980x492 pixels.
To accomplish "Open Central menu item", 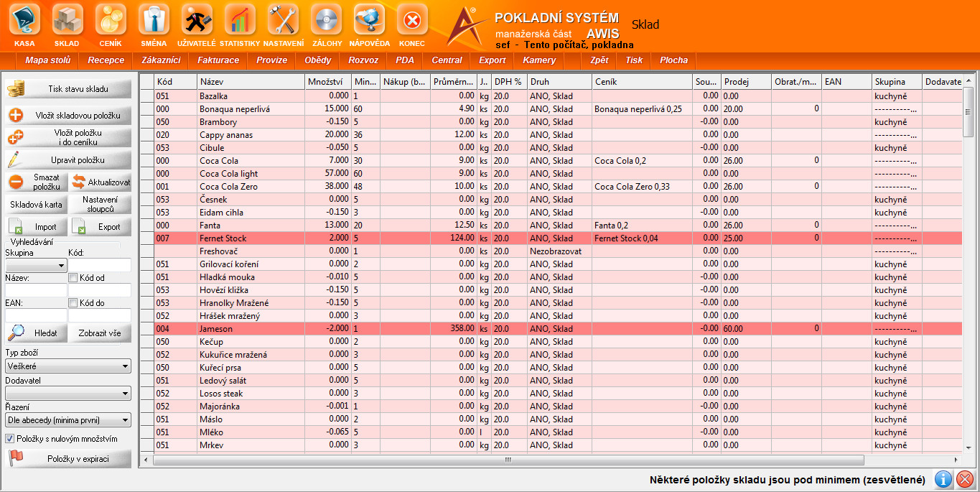I will [x=447, y=60].
